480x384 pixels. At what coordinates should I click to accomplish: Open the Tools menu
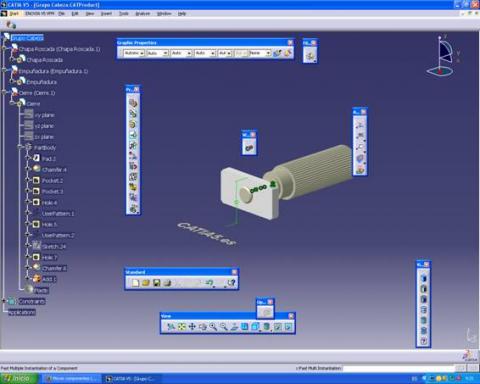pyautogui.click(x=124, y=14)
